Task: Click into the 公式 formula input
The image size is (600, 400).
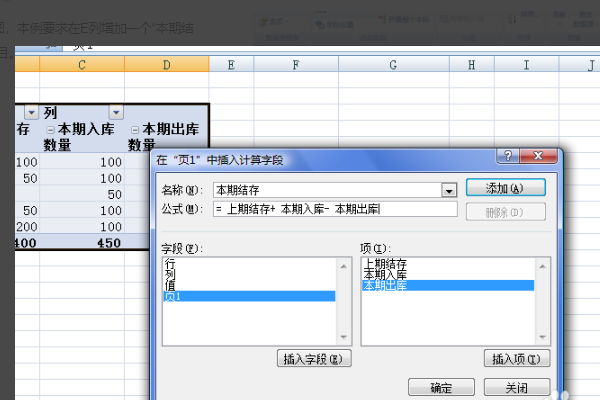Action: pos(334,209)
